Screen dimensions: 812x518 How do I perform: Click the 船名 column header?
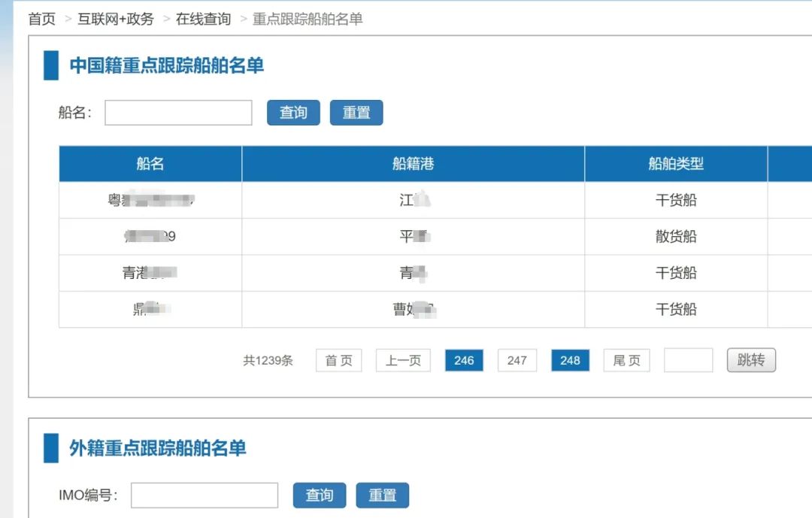click(x=150, y=164)
